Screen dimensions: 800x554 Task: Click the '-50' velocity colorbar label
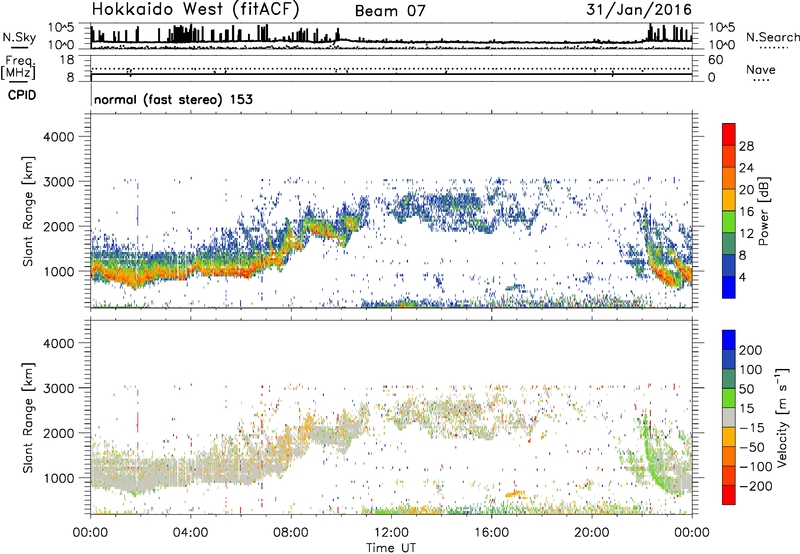(752, 447)
